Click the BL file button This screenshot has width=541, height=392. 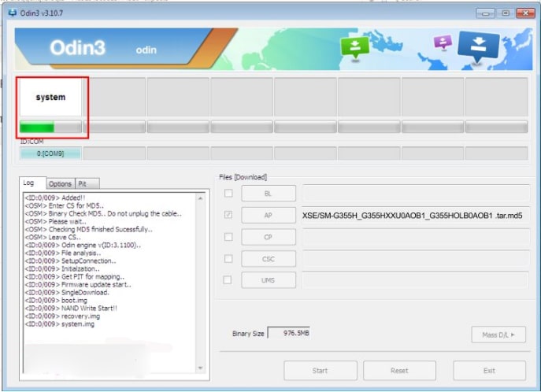click(269, 194)
